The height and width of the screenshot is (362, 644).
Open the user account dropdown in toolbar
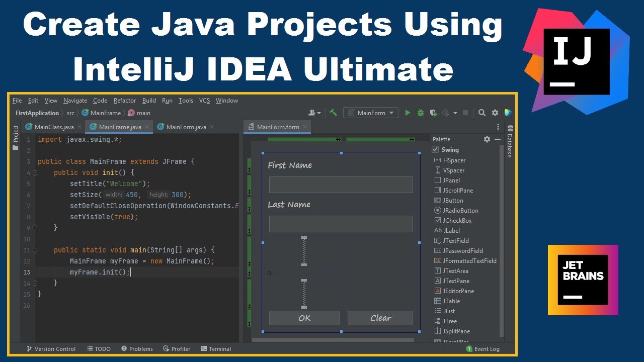click(315, 113)
